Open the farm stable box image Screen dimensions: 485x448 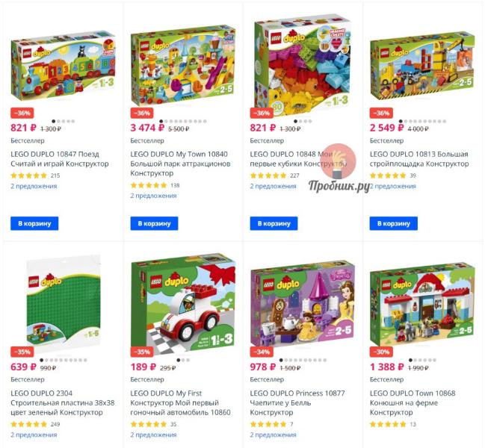tap(422, 305)
